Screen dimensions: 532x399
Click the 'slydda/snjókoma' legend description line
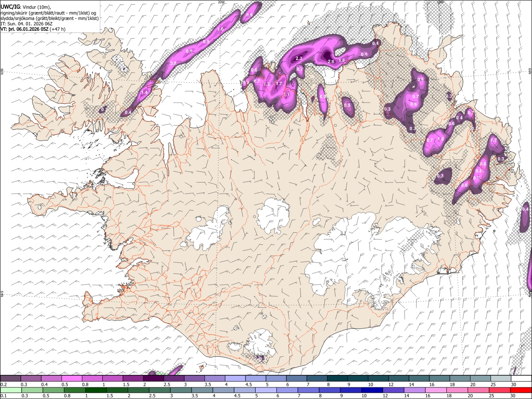tap(49, 18)
